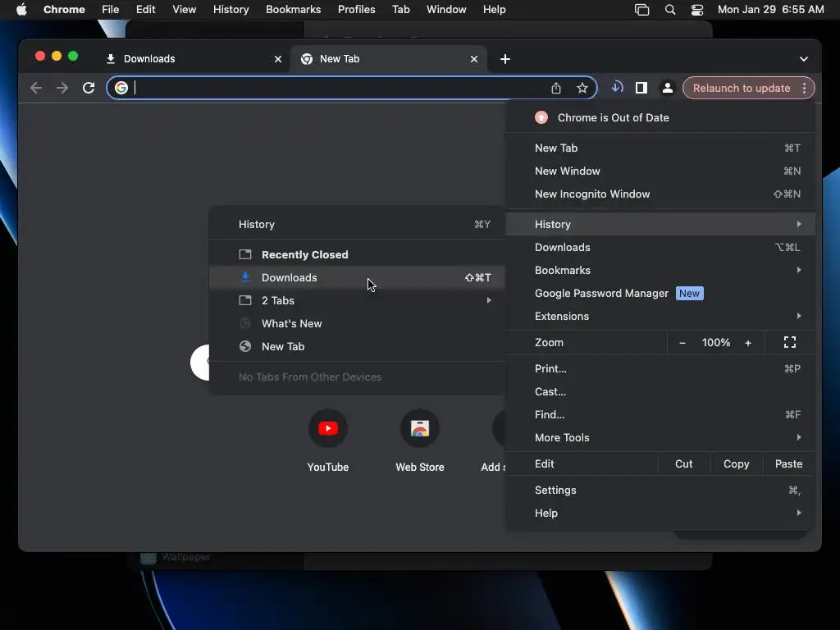Image resolution: width=840 pixels, height=630 pixels.
Task: Expand the History submenu item
Action: coord(660,224)
